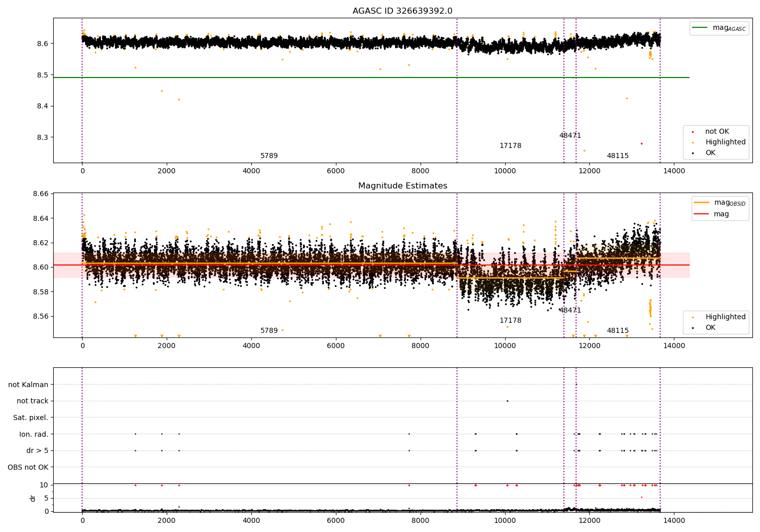Click the 8.66 y-axis tick label
760x532 pixels.
pos(40,194)
